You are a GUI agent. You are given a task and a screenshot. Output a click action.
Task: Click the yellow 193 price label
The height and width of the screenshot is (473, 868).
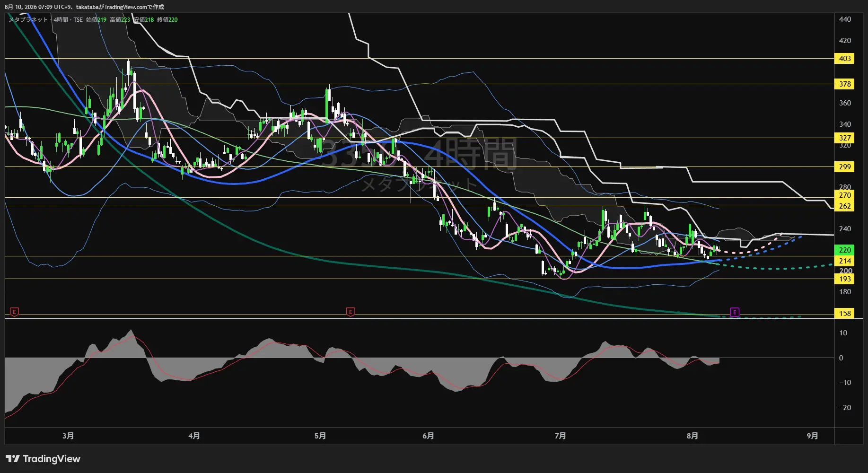(845, 279)
